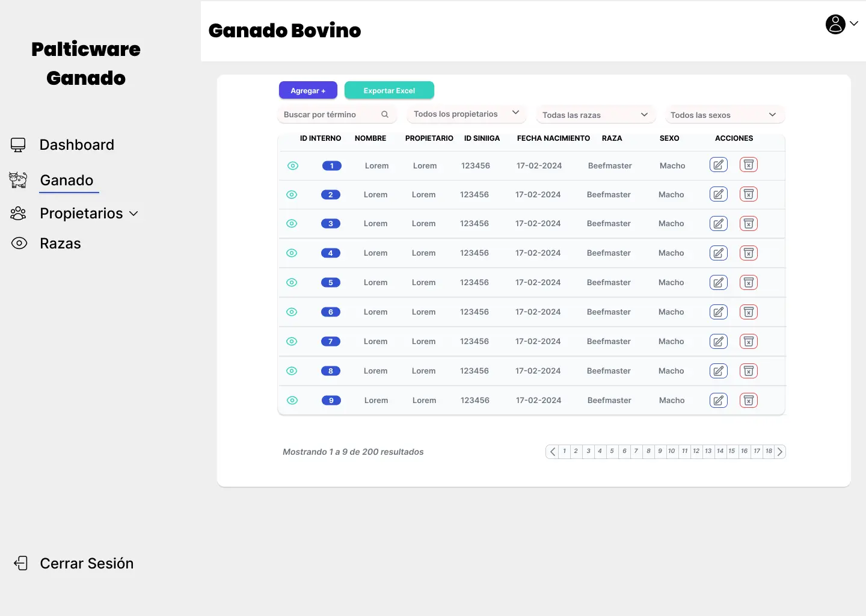866x616 pixels.
Task: Click the logout icon next to Cerrar Sesión
Action: pyautogui.click(x=22, y=563)
